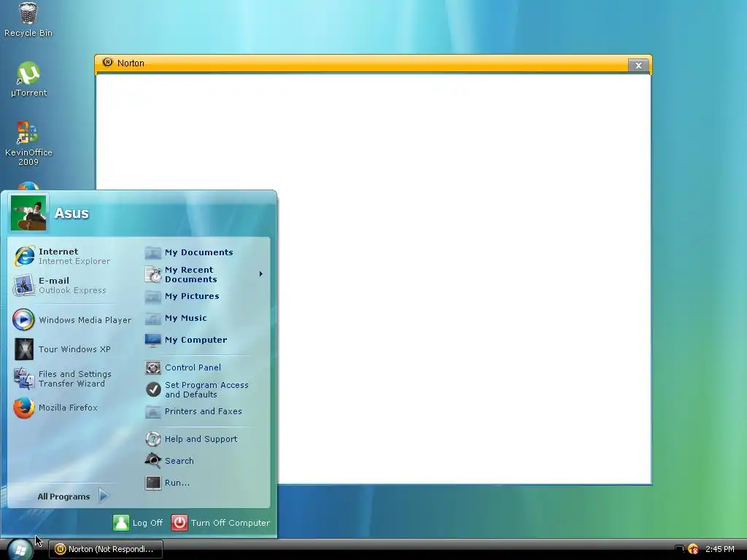This screenshot has height=560, width=747.
Task: Click the Outlook Express E-mail icon
Action: (x=24, y=285)
